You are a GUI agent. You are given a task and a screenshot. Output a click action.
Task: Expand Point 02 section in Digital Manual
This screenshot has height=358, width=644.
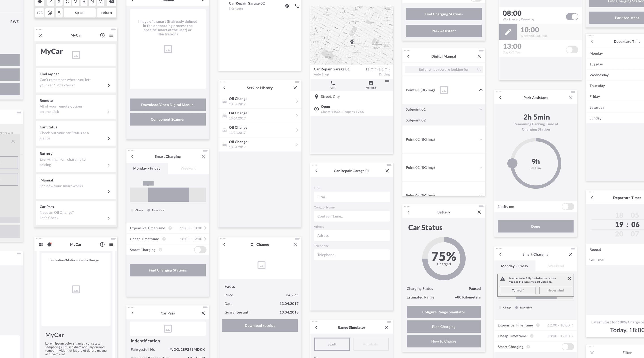click(x=480, y=139)
